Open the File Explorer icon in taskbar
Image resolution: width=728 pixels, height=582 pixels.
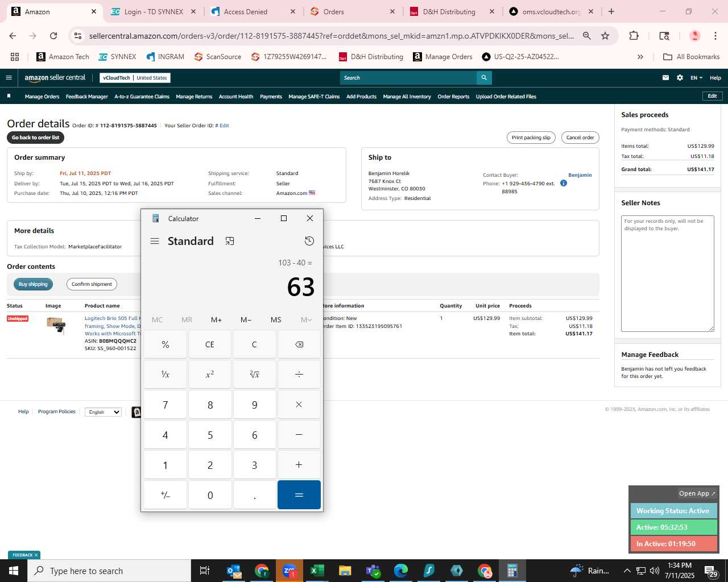345,571
